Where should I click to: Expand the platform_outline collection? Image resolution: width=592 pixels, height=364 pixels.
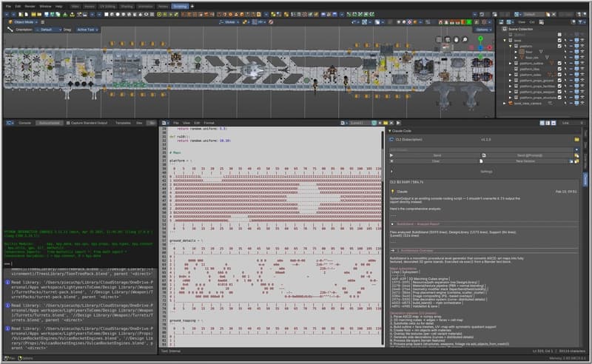tap(510, 64)
